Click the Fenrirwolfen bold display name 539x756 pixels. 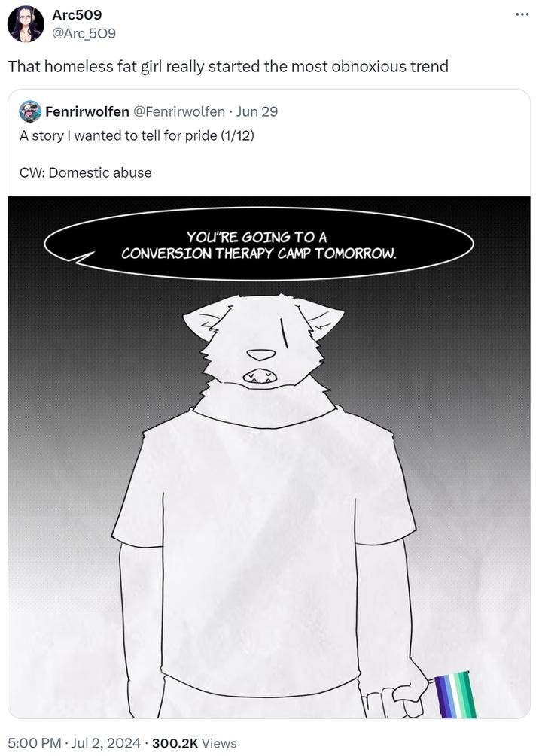(x=87, y=111)
